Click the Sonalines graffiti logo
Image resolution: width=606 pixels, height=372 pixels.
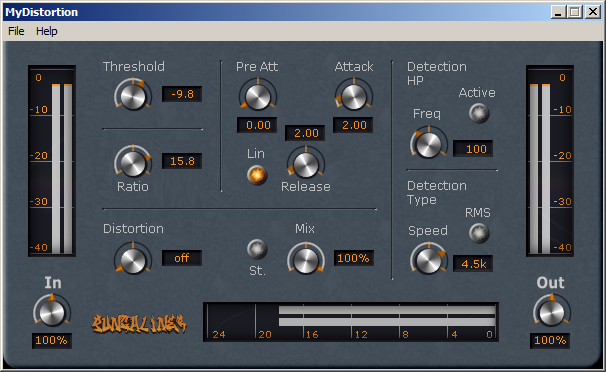pyautogui.click(x=139, y=324)
